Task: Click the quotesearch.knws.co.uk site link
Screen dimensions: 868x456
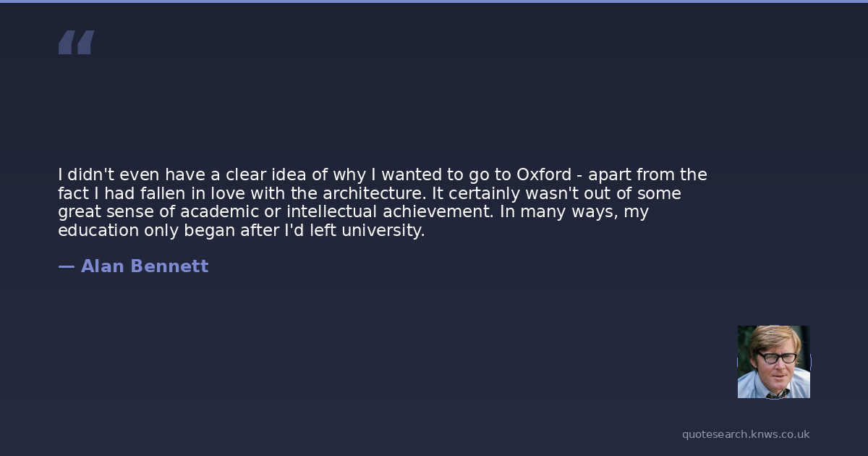Action: [x=745, y=434]
